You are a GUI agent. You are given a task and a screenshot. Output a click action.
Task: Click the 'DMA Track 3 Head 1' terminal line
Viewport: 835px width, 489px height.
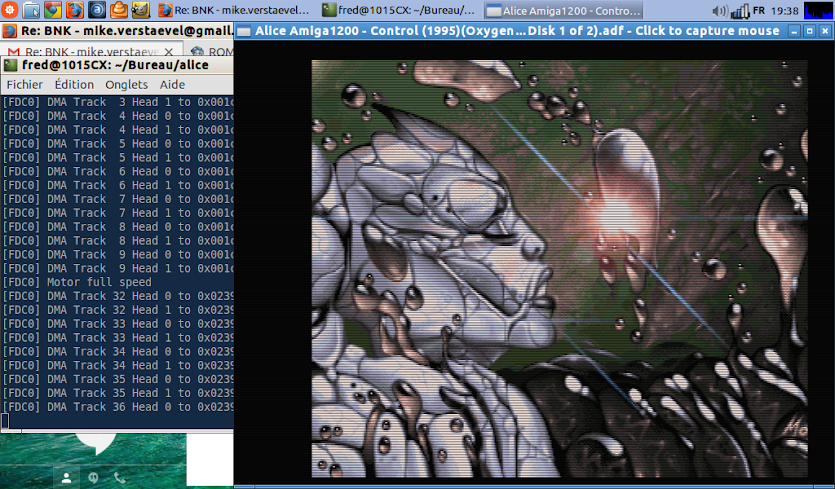tap(118, 102)
